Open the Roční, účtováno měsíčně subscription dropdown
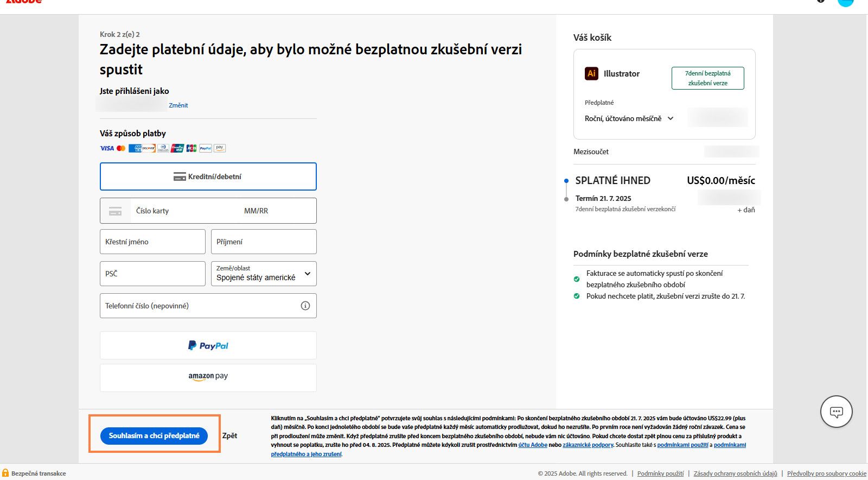 [629, 118]
